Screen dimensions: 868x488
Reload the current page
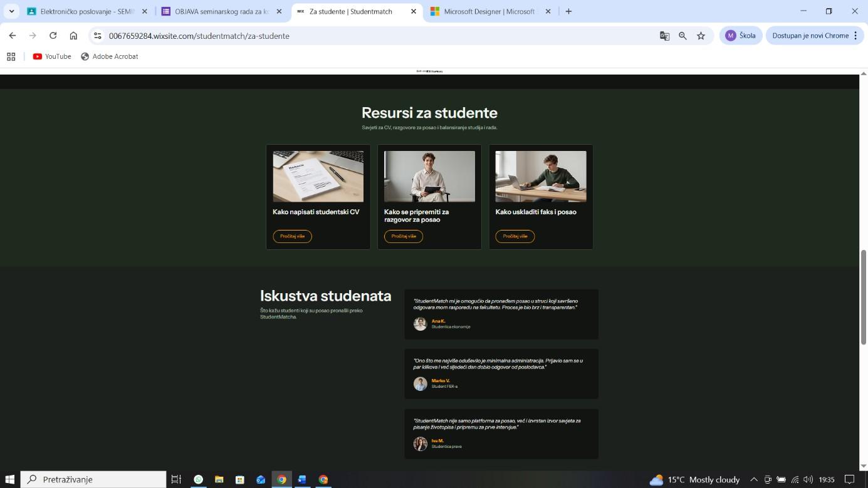[x=53, y=36]
